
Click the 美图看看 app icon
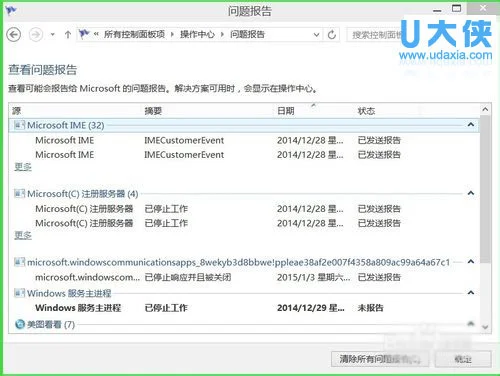pyautogui.click(x=20, y=324)
